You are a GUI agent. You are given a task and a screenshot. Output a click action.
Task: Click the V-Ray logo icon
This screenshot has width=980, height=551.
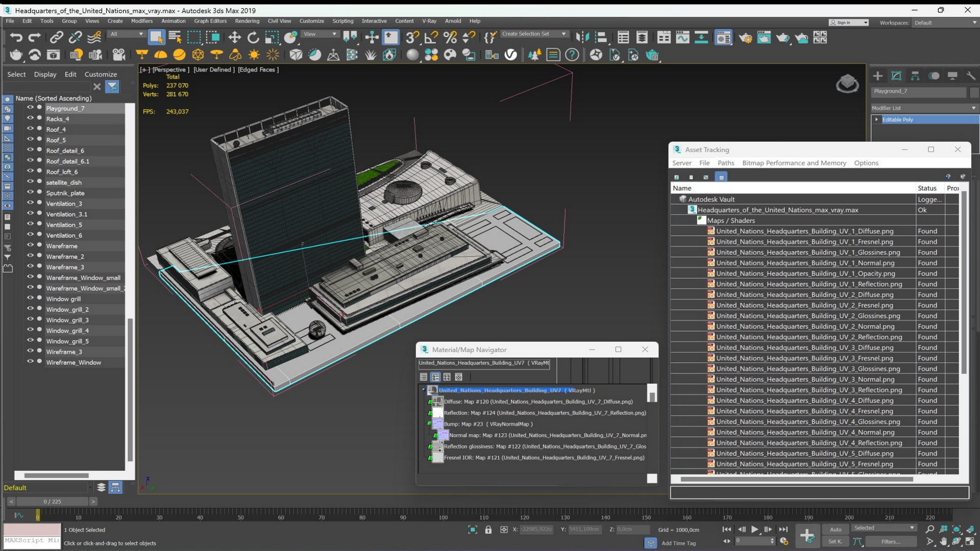pyautogui.click(x=511, y=55)
